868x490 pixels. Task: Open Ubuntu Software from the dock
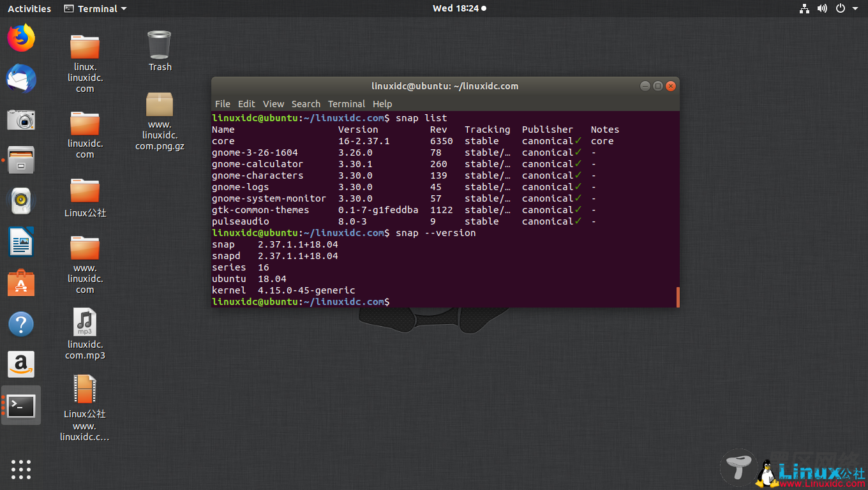click(x=21, y=283)
